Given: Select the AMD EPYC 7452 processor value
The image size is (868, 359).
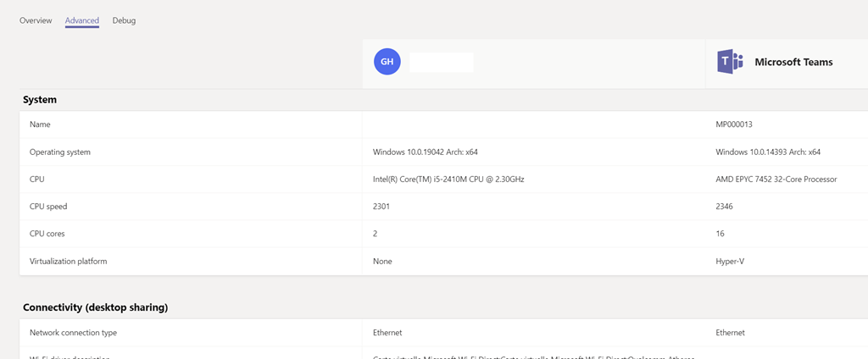Looking at the screenshot, I should click(x=776, y=179).
